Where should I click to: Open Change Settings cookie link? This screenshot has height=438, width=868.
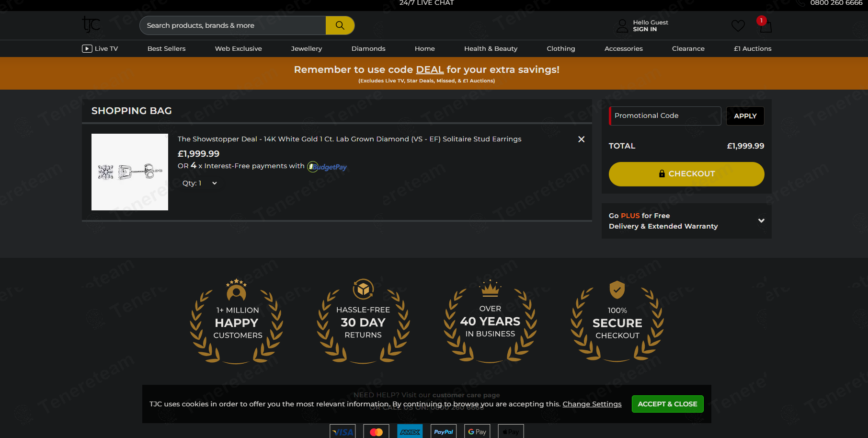click(592, 404)
